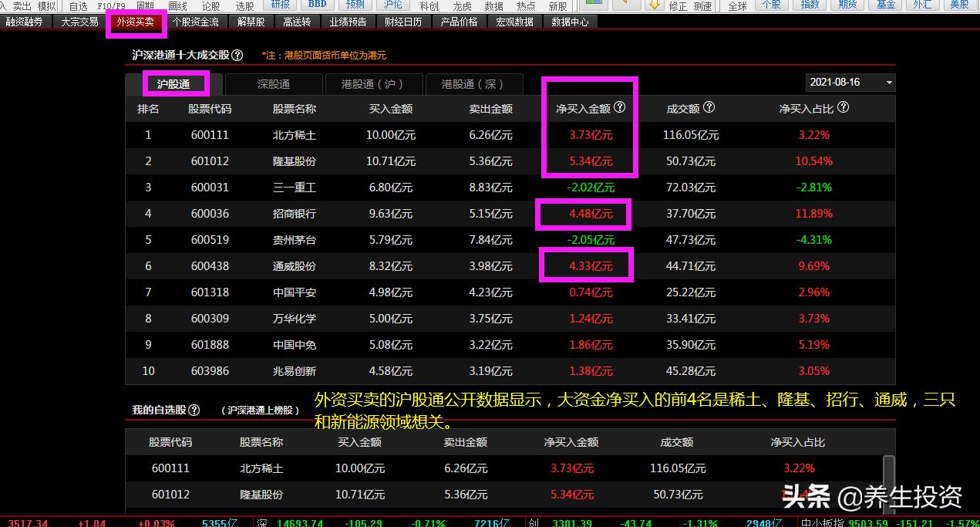
Task: Click 14693.74 Shenzhen index in status bar
Action: (300, 522)
